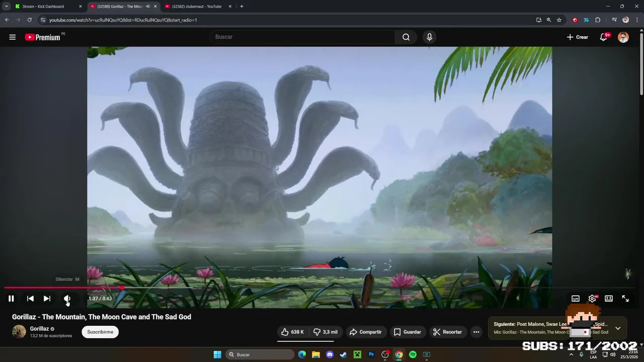Viewport: 644px width, 362px height.
Task: Open Chrome profile avatar
Action: click(625, 20)
